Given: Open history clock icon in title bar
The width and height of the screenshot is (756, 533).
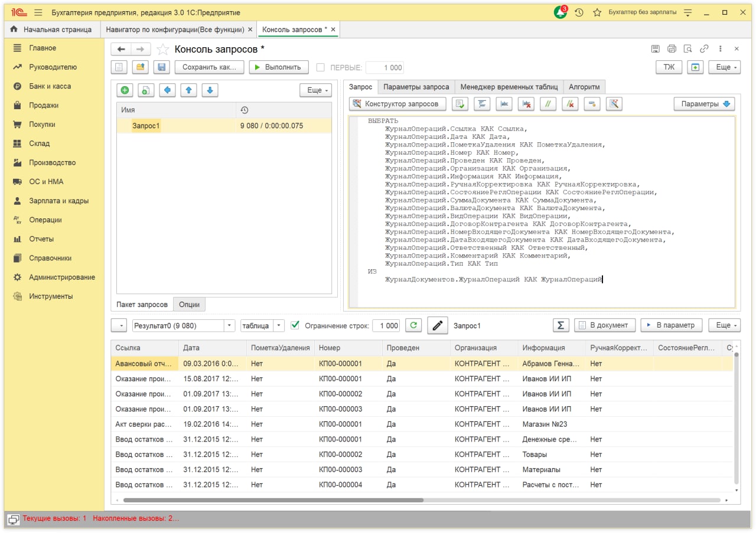Looking at the screenshot, I should pos(579,12).
